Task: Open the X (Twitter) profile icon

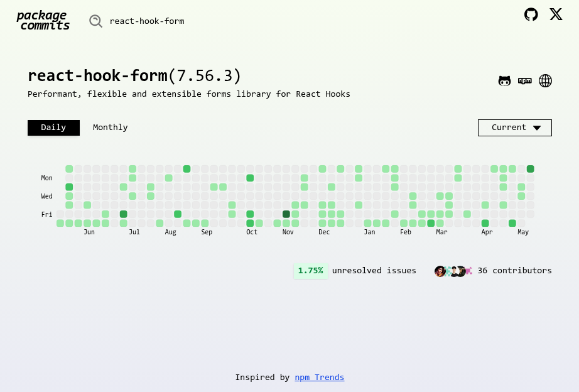Action: 556,14
